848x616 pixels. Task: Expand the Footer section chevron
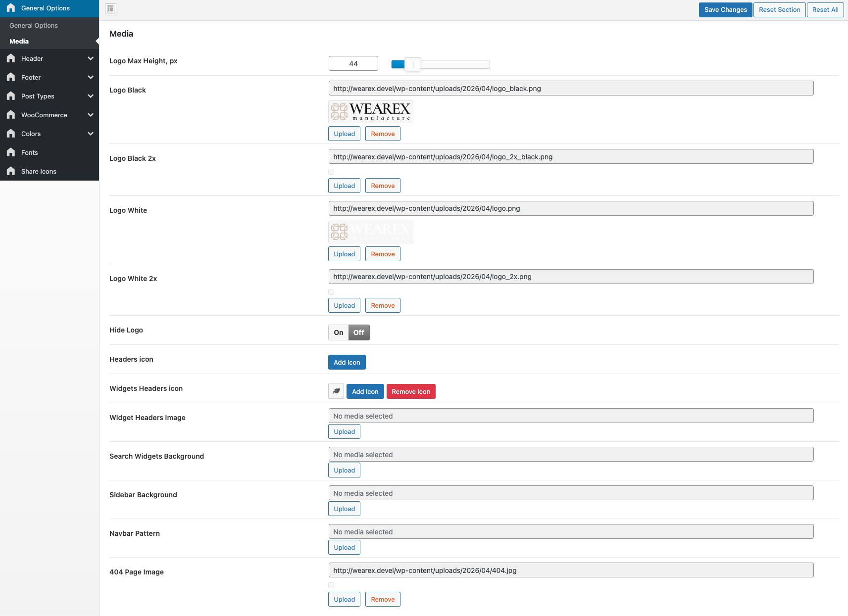click(91, 77)
